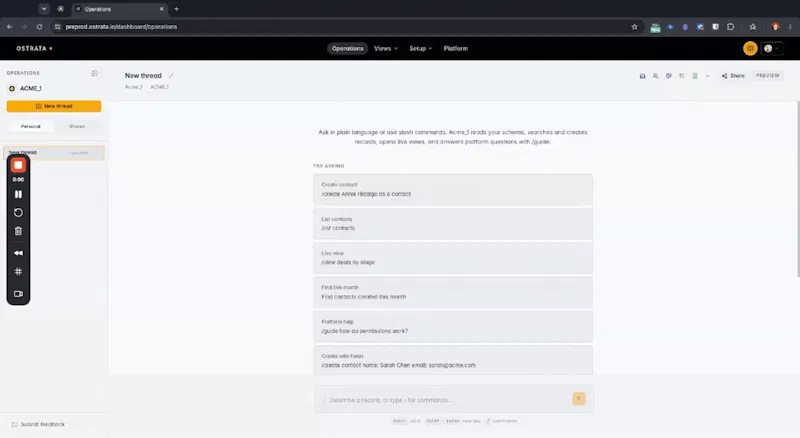Select New thread in the thread list
The height and width of the screenshot is (438, 800).
coord(54,153)
